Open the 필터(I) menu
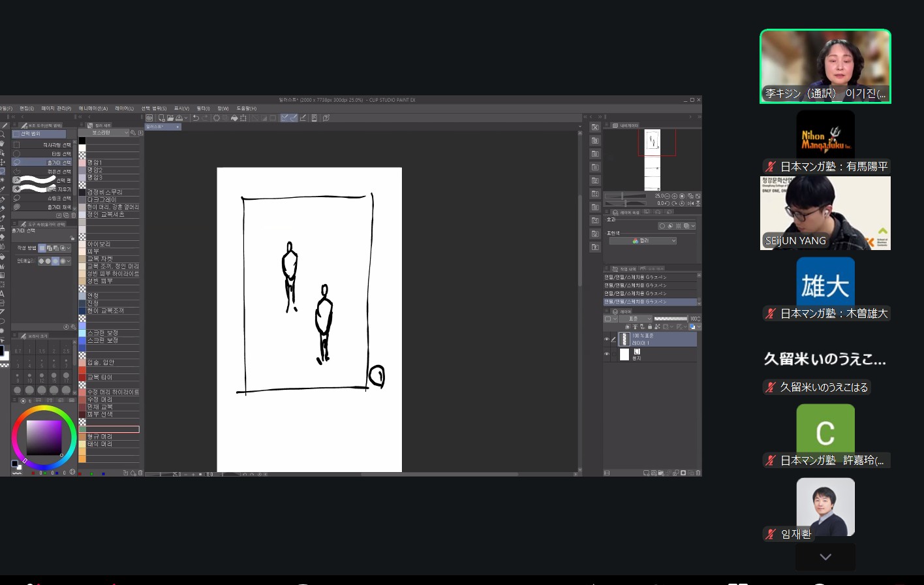The width and height of the screenshot is (924, 585). pos(202,108)
